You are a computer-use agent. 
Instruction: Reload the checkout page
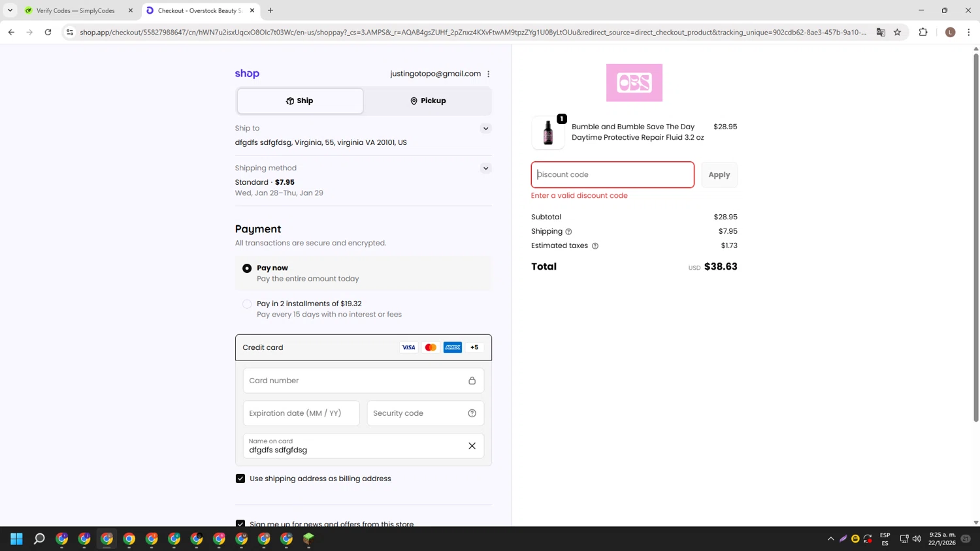(48, 32)
